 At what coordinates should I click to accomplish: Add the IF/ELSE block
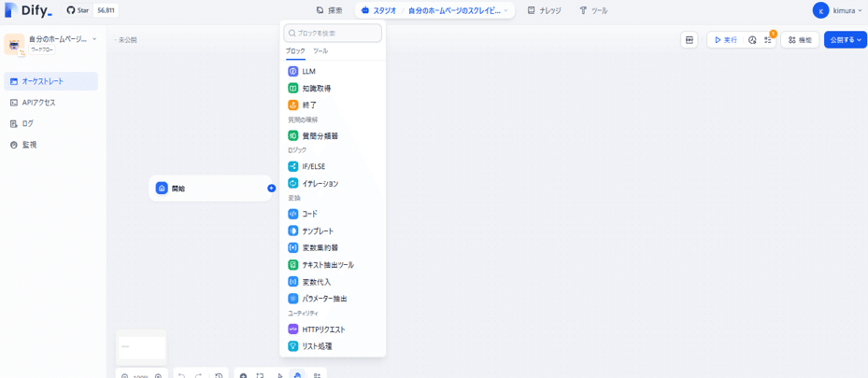[333, 166]
